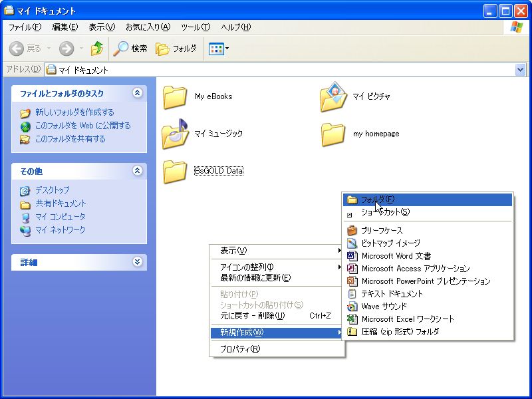532x399 pixels.
Task: Toggle the フォルダ folders pane button
Action: click(x=176, y=49)
